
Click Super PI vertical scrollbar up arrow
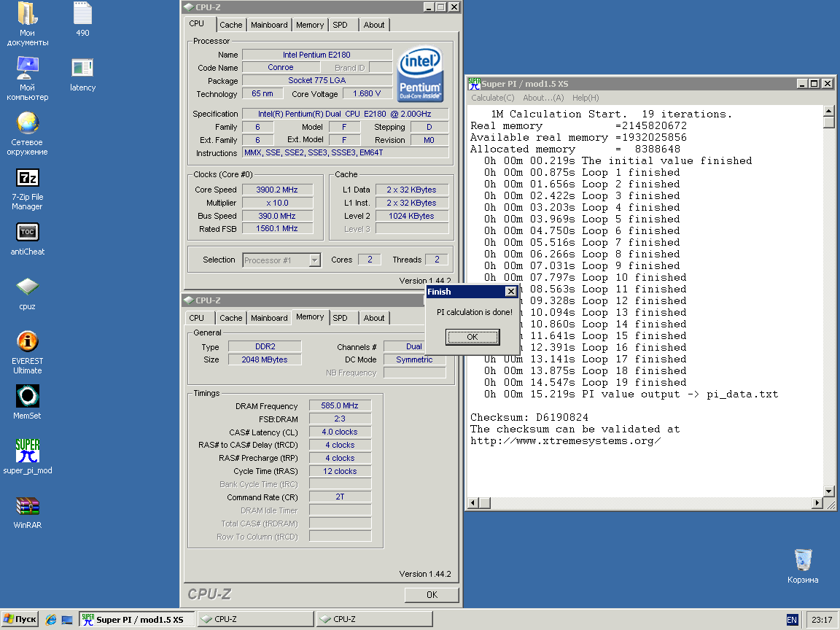click(x=829, y=111)
